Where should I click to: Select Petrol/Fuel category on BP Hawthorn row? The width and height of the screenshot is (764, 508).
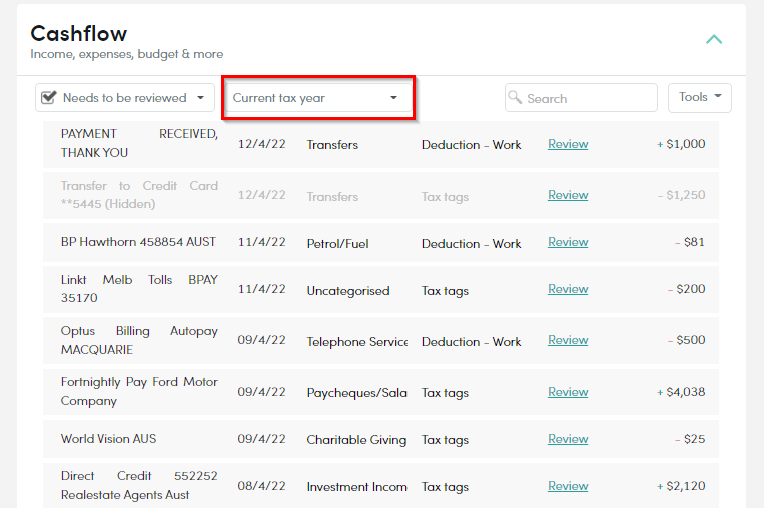click(337, 244)
